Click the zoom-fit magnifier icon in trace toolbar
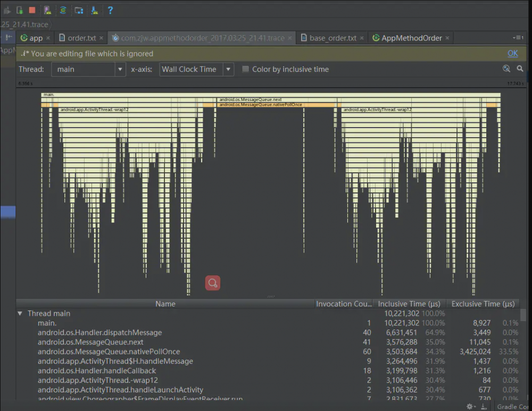The height and width of the screenshot is (411, 532). click(506, 69)
